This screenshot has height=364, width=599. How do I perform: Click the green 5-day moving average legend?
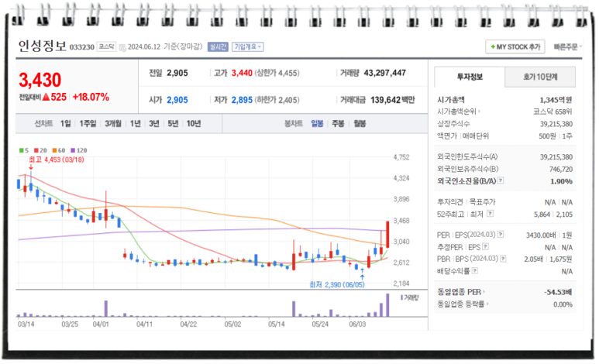24,150
